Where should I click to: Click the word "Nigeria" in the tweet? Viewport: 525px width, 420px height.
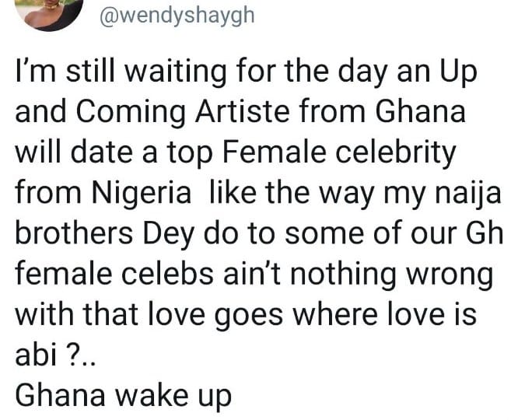point(142,194)
